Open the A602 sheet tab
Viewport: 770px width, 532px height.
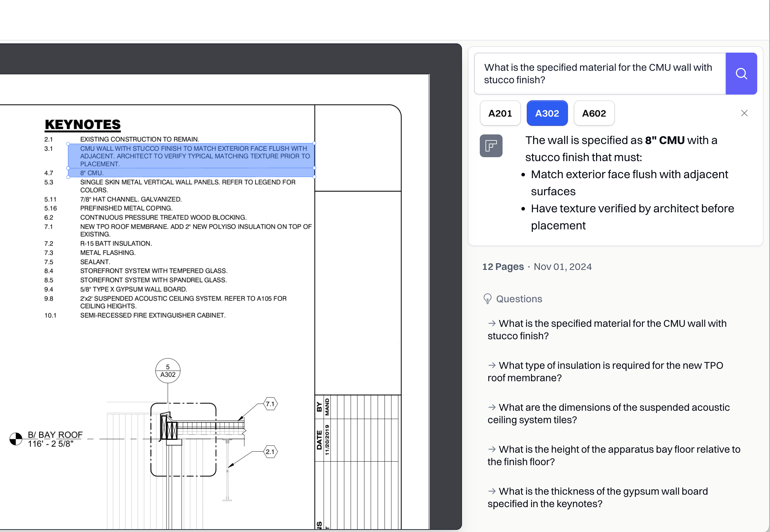(594, 113)
